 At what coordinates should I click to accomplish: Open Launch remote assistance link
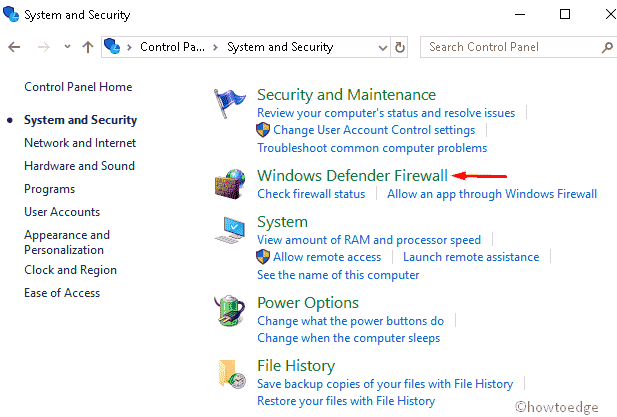tap(471, 257)
